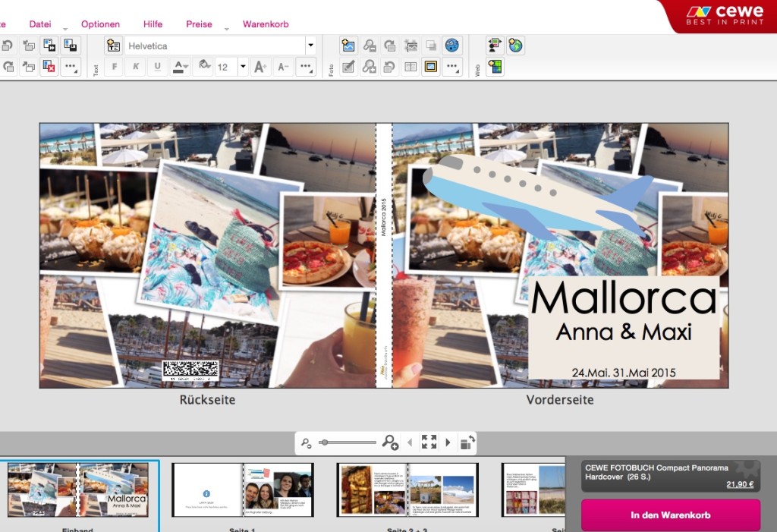Image resolution: width=777 pixels, height=532 pixels.
Task: Select the 24.Mai. 31.Mai 2015 date text
Action: [x=624, y=373]
